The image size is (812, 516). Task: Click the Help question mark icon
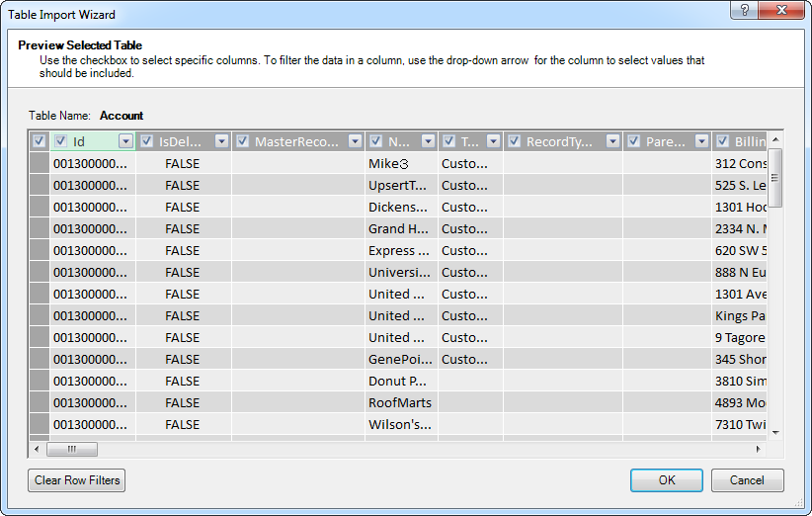(x=743, y=10)
